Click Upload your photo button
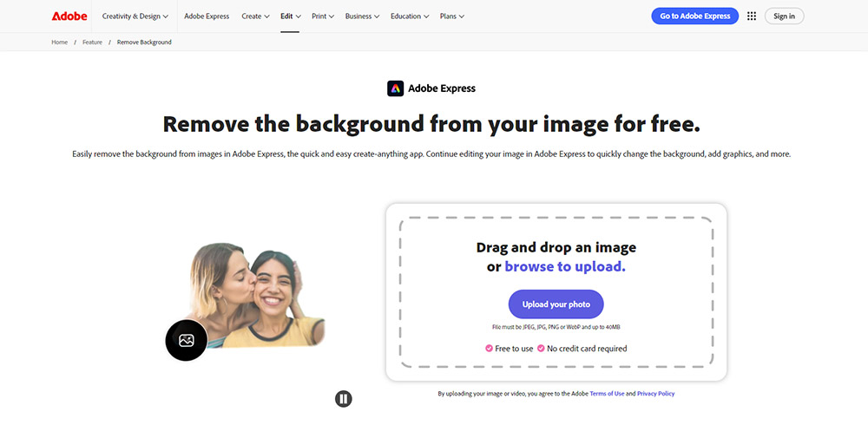Screen dimensions: 868x425 (x=556, y=304)
